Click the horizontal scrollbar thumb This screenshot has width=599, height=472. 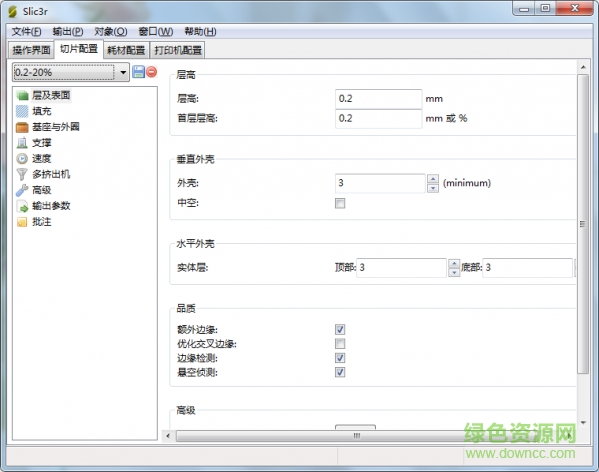[357, 436]
